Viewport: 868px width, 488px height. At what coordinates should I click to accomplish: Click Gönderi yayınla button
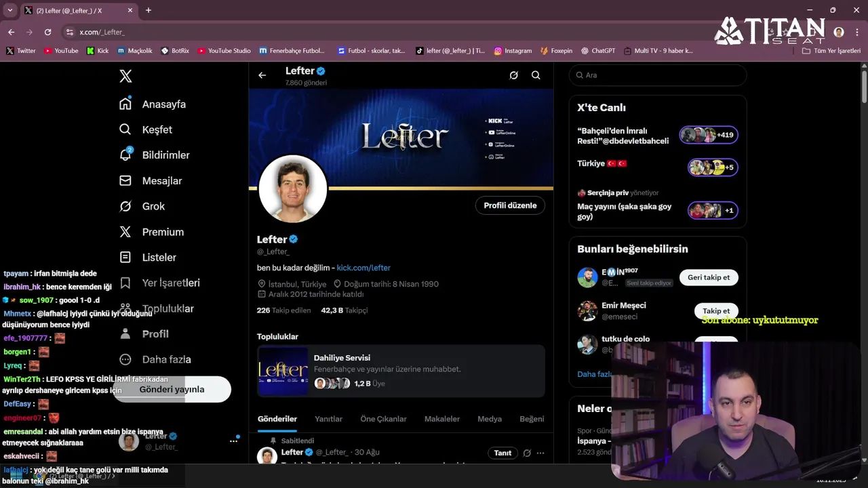[172, 389]
